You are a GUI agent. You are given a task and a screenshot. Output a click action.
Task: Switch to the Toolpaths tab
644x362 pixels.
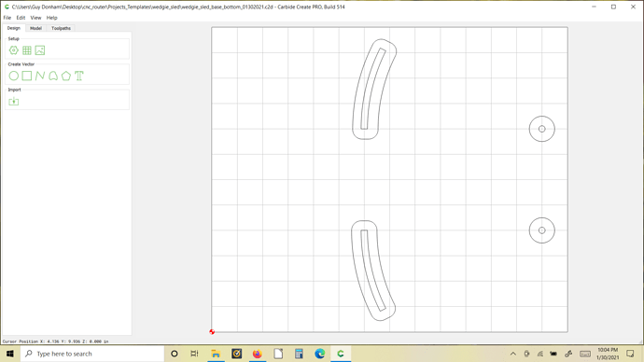point(61,28)
